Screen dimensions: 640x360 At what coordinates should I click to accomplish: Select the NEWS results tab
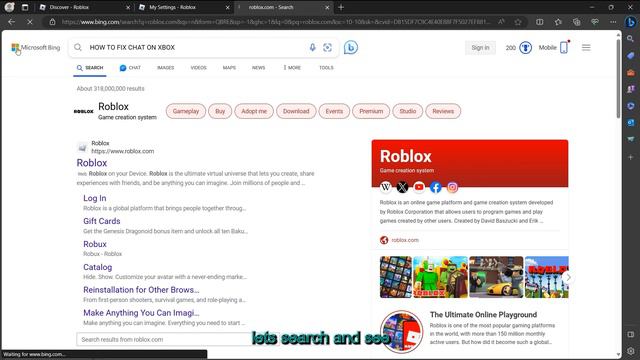pyautogui.click(x=258, y=68)
